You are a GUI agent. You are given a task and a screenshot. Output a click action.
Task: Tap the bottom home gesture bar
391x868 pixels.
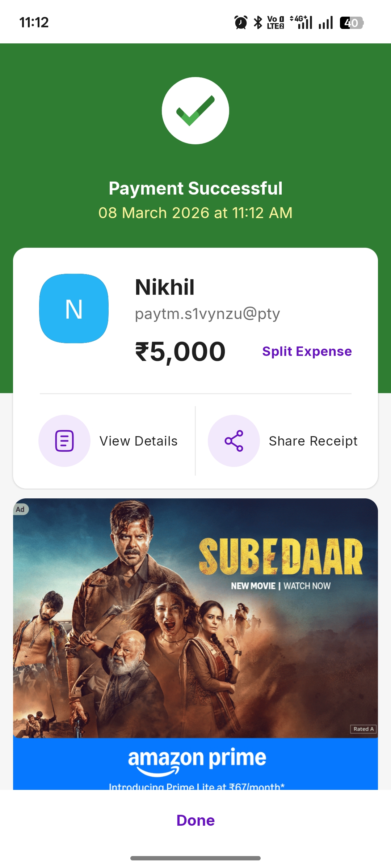click(195, 858)
